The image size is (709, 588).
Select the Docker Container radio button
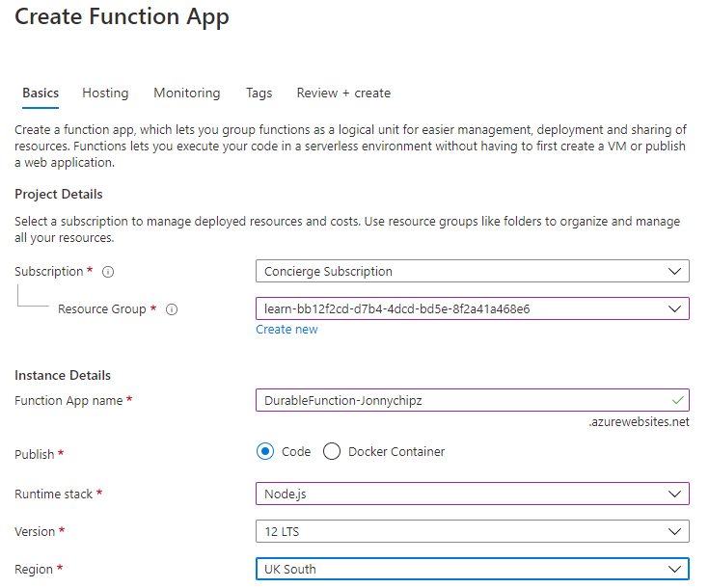coord(332,451)
